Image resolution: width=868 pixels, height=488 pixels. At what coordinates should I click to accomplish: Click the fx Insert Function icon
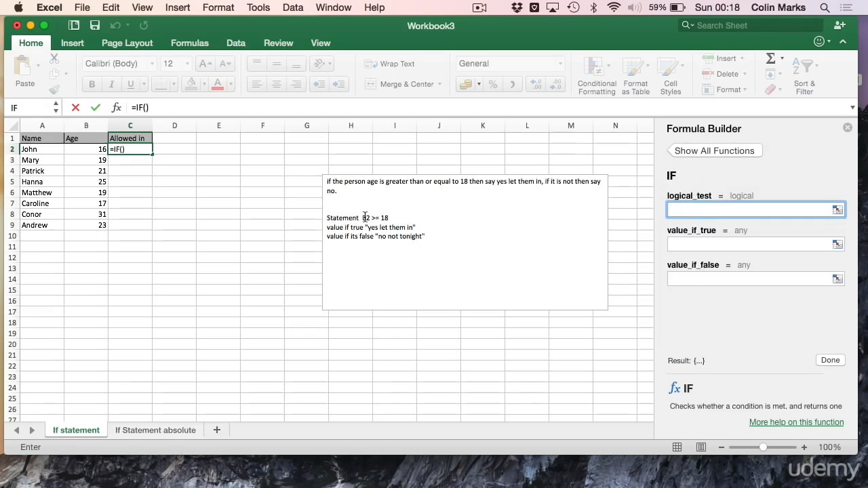pos(117,107)
